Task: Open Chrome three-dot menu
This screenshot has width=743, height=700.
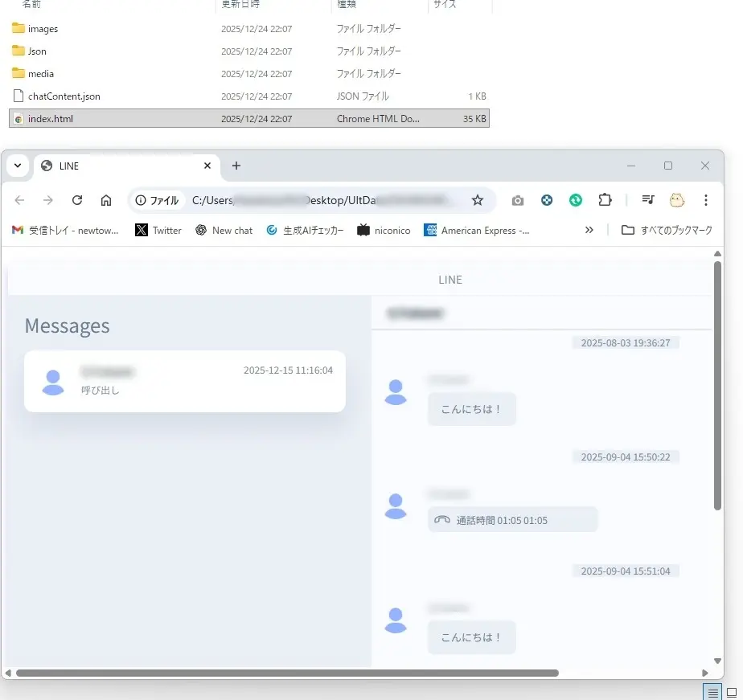Action: pos(706,200)
